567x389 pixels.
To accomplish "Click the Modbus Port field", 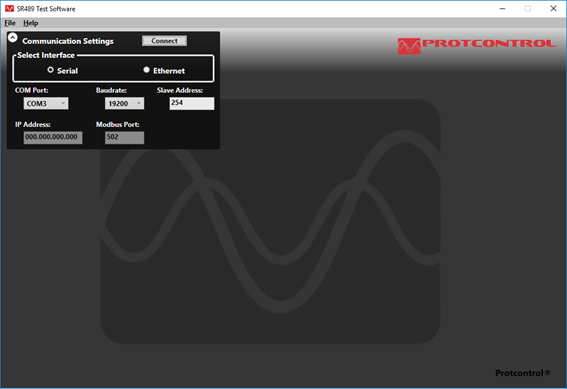I will [x=124, y=137].
